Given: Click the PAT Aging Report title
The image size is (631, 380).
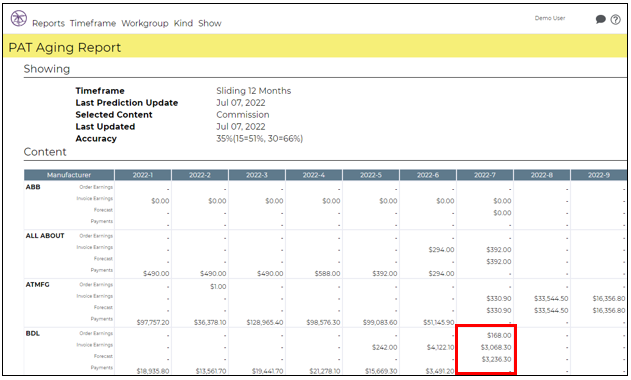Looking at the screenshot, I should 64,47.
